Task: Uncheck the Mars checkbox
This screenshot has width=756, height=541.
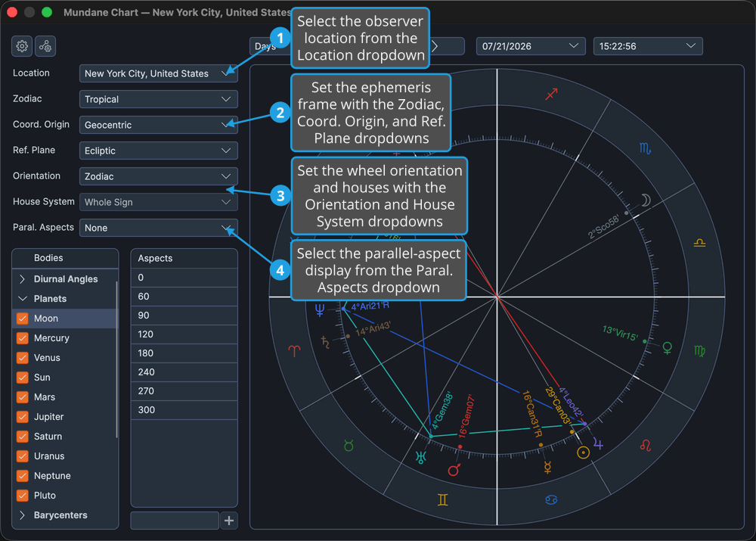Action: pyautogui.click(x=22, y=397)
